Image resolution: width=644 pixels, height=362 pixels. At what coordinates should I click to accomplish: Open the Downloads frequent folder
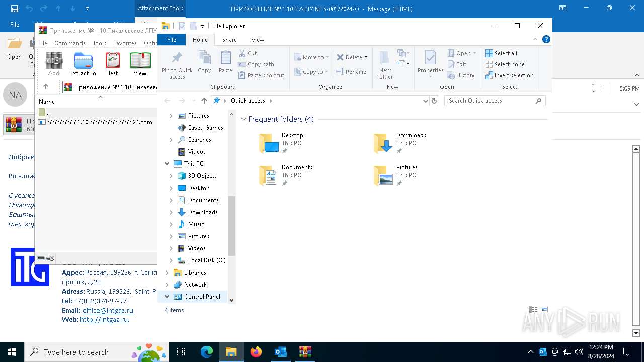pyautogui.click(x=400, y=143)
